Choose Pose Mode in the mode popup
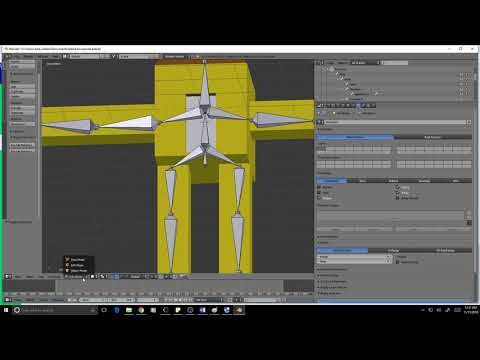Viewport: 480px width, 360px height. tap(79, 259)
